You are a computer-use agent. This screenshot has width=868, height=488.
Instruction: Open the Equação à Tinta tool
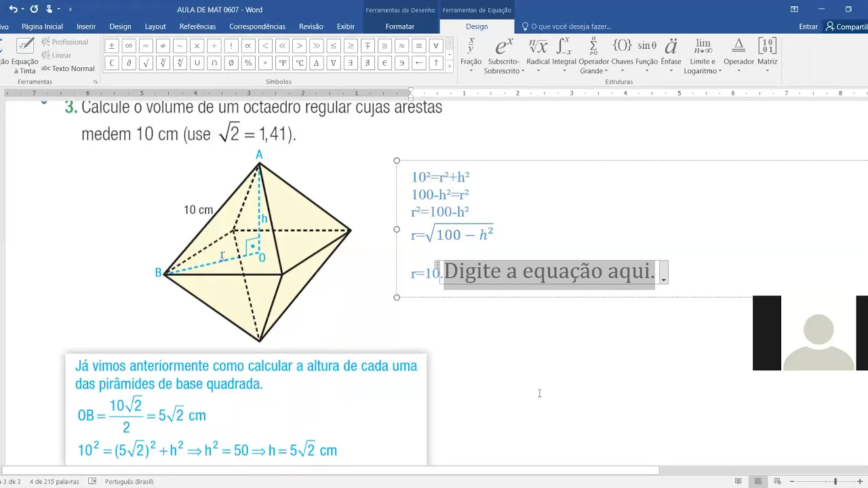point(24,56)
